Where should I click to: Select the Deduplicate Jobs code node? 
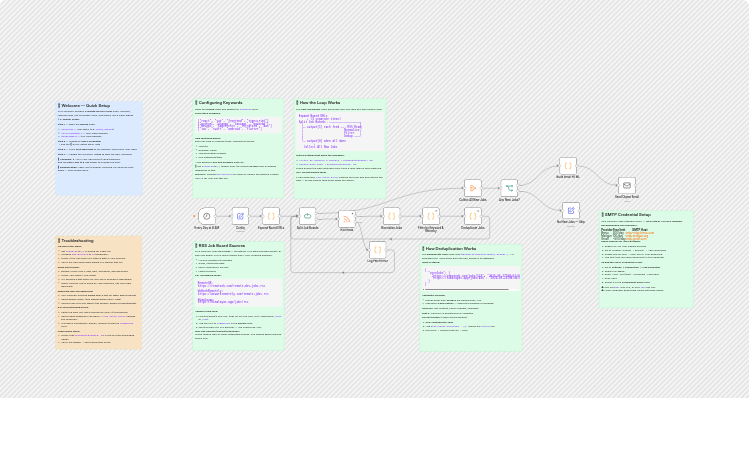472,216
